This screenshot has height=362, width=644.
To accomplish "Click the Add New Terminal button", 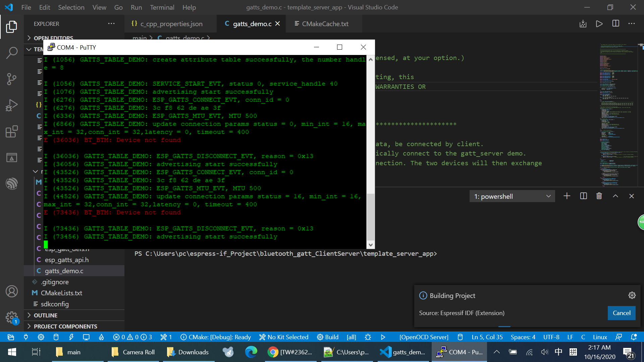I will [567, 196].
